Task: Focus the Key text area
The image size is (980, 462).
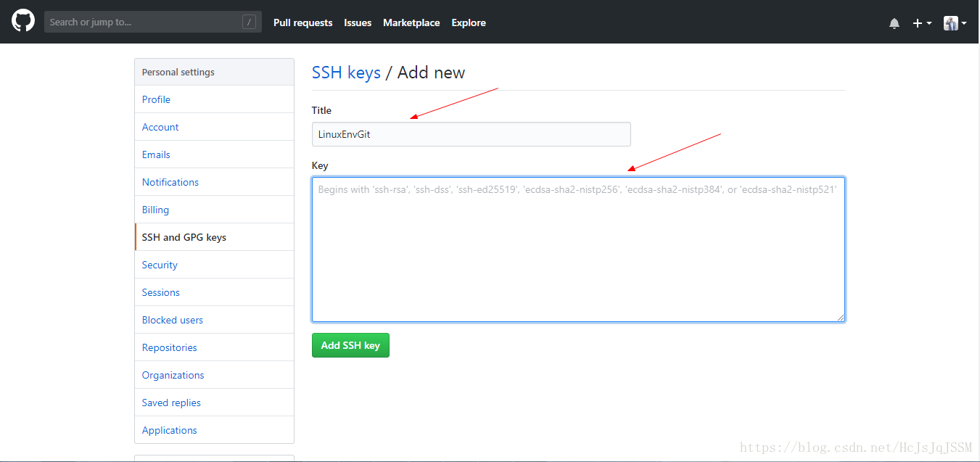Action: point(578,249)
